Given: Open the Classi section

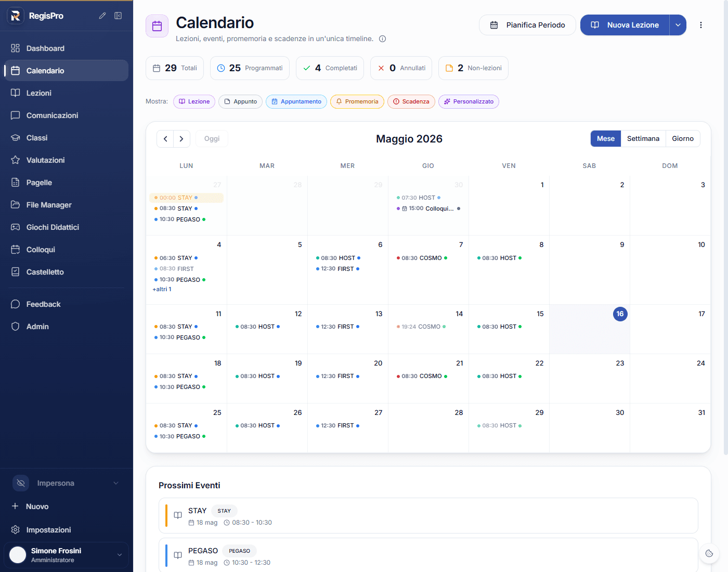Looking at the screenshot, I should coord(66,138).
